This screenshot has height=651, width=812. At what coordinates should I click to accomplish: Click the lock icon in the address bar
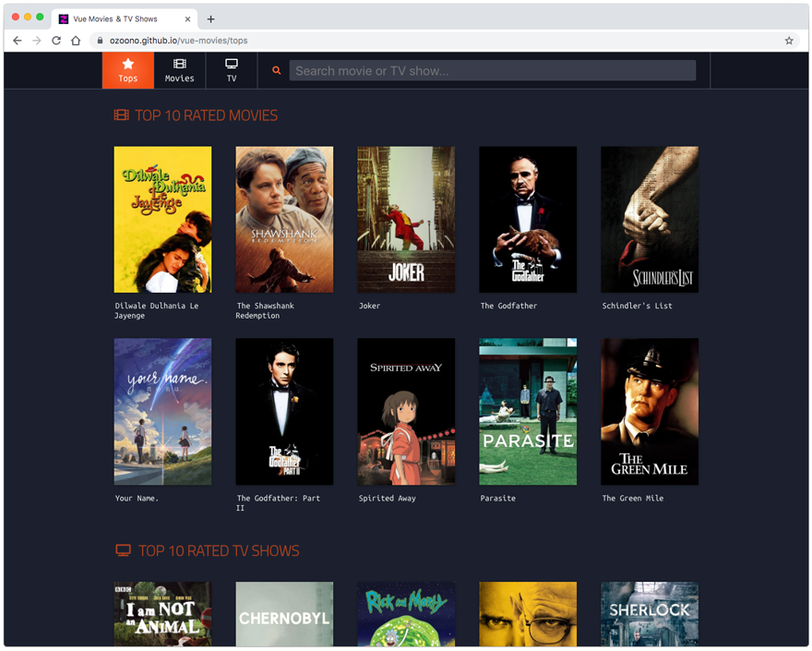(100, 41)
